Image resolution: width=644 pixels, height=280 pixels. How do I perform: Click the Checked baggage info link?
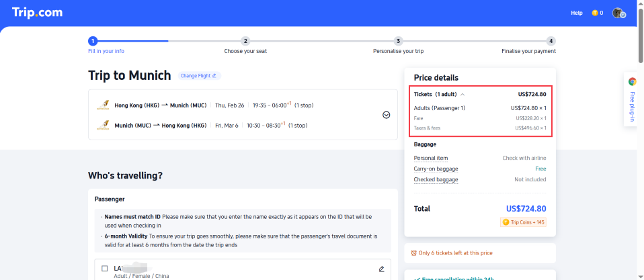point(436,179)
